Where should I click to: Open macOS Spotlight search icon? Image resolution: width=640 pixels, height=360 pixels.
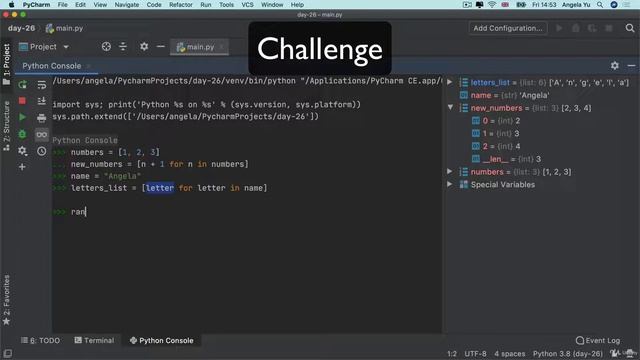point(600,5)
